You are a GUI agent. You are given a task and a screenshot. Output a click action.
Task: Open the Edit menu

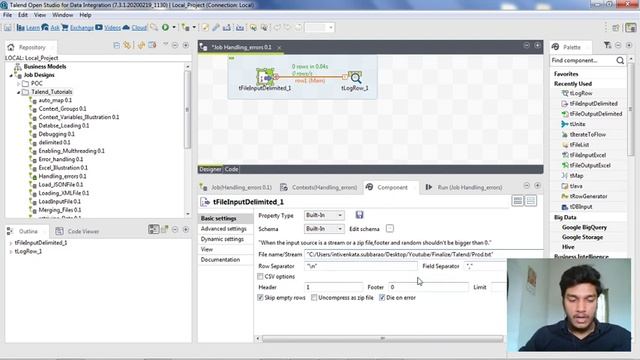coord(23,15)
